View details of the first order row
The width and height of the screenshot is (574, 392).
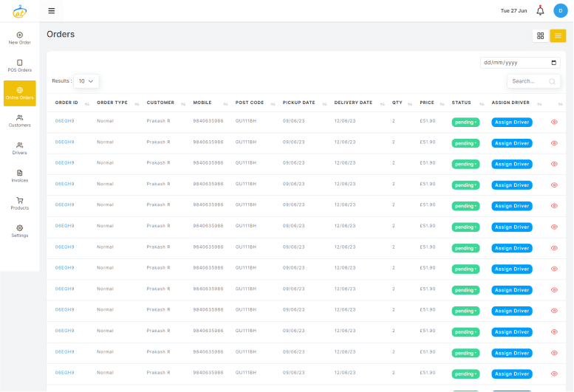[554, 122]
